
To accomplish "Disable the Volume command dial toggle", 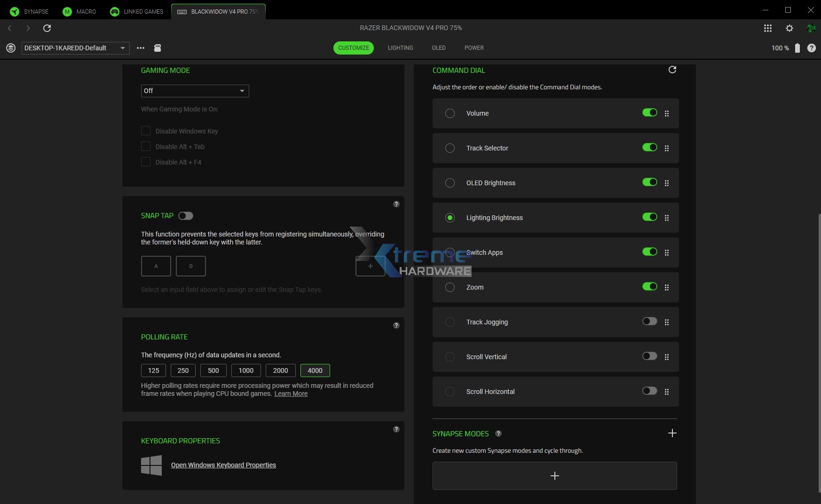I will coord(649,113).
